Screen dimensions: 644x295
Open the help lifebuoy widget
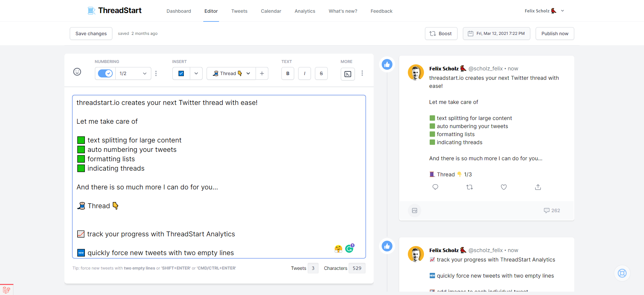(622, 273)
